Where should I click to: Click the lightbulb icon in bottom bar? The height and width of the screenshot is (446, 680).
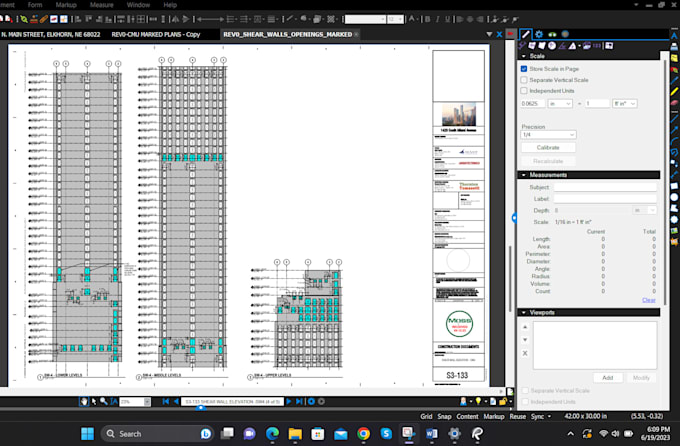[x=478, y=401]
